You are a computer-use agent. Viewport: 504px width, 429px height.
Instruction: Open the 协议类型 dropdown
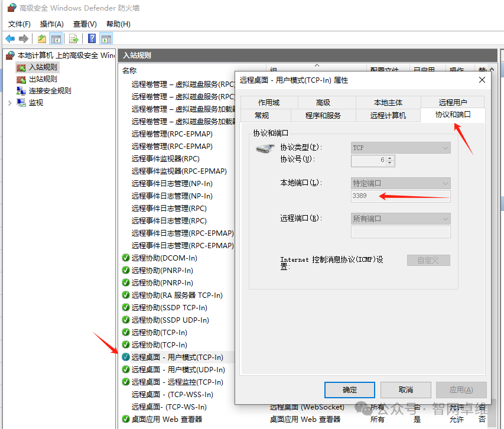pyautogui.click(x=401, y=148)
